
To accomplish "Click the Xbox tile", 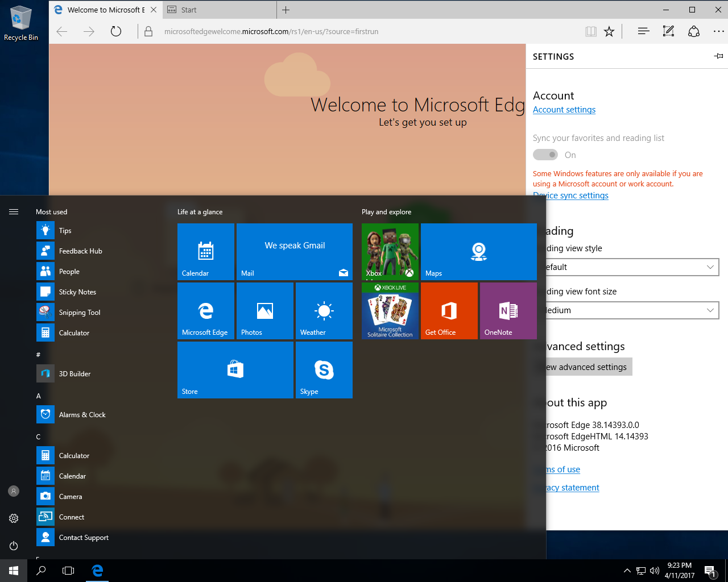I will (x=390, y=252).
